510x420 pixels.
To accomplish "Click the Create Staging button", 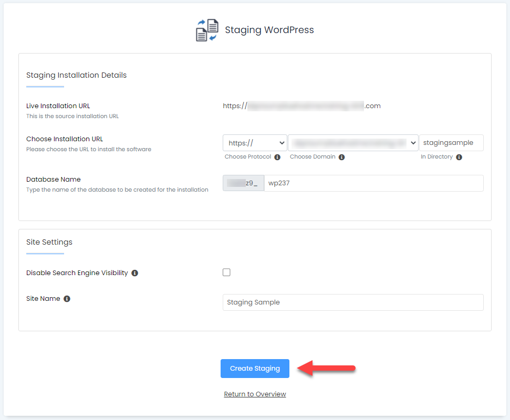I will pyautogui.click(x=255, y=369).
